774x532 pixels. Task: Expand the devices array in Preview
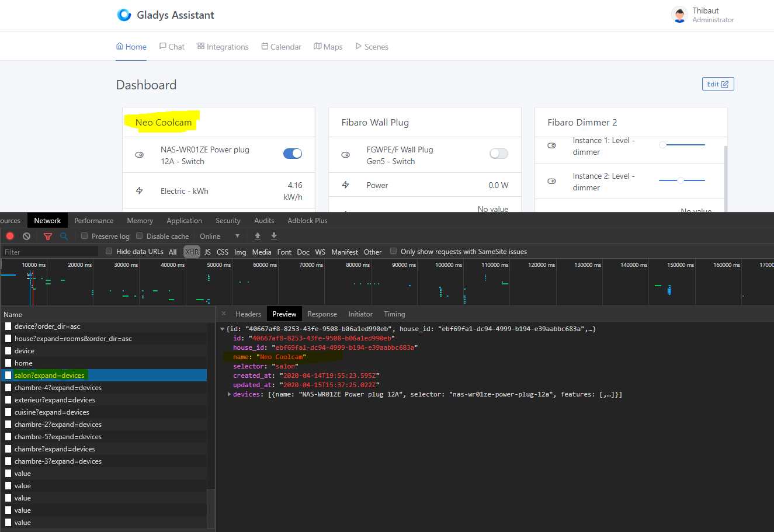229,394
